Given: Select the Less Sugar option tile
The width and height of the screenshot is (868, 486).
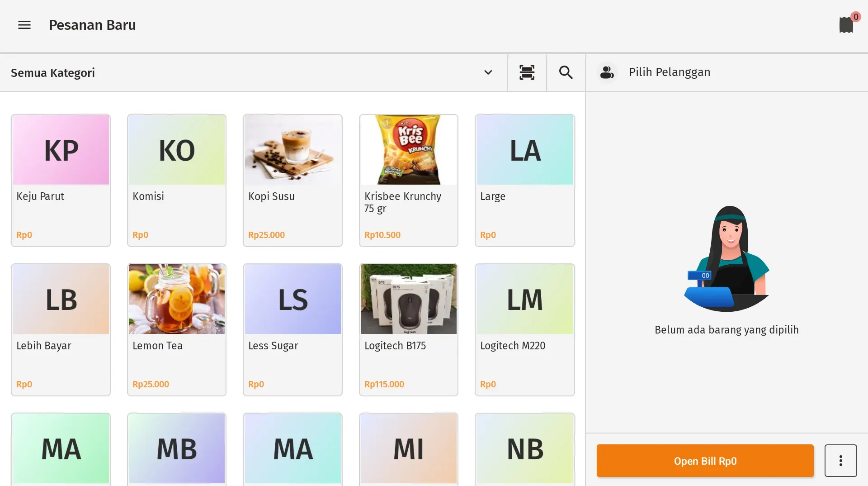Looking at the screenshot, I should click(x=292, y=329).
